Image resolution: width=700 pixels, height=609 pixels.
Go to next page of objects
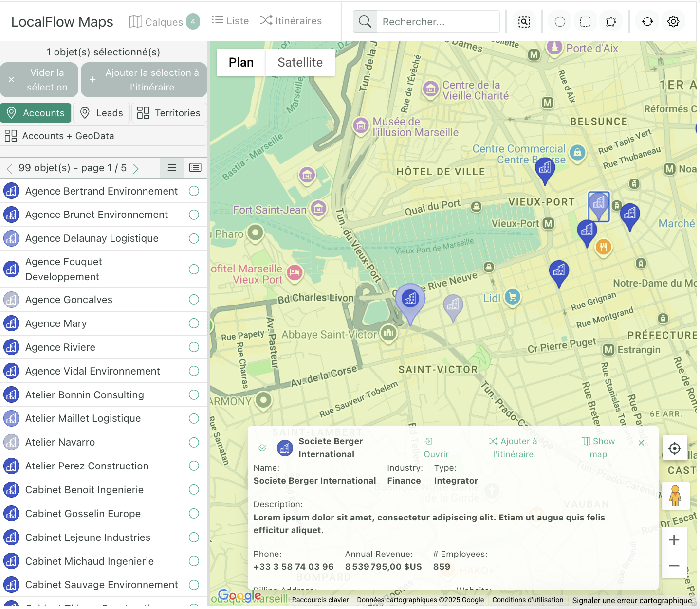[136, 168]
